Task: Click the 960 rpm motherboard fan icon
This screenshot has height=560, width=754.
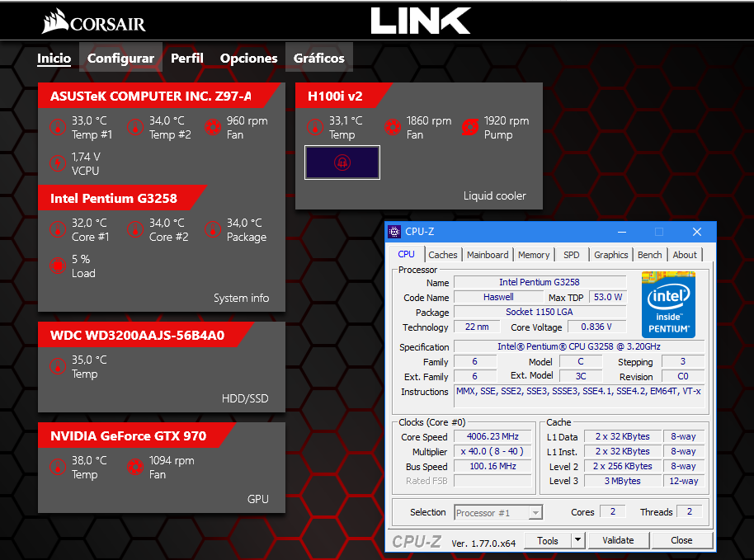Action: [x=213, y=127]
